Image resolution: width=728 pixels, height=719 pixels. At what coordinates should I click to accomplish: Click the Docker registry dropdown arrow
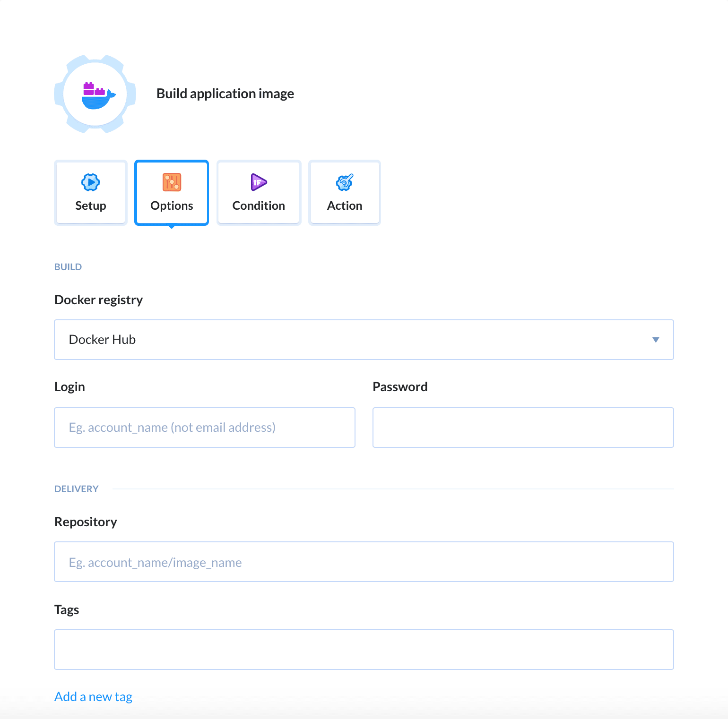[656, 340]
